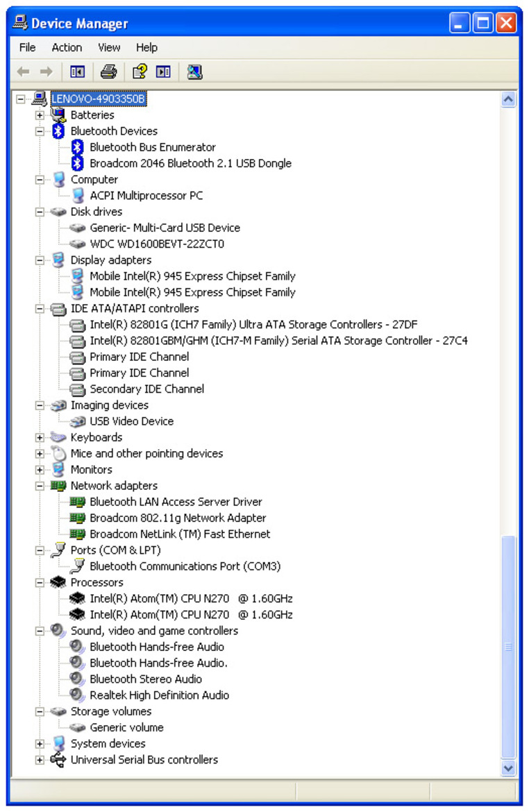Expand the Keyboards node
The image size is (529, 812).
(40, 438)
